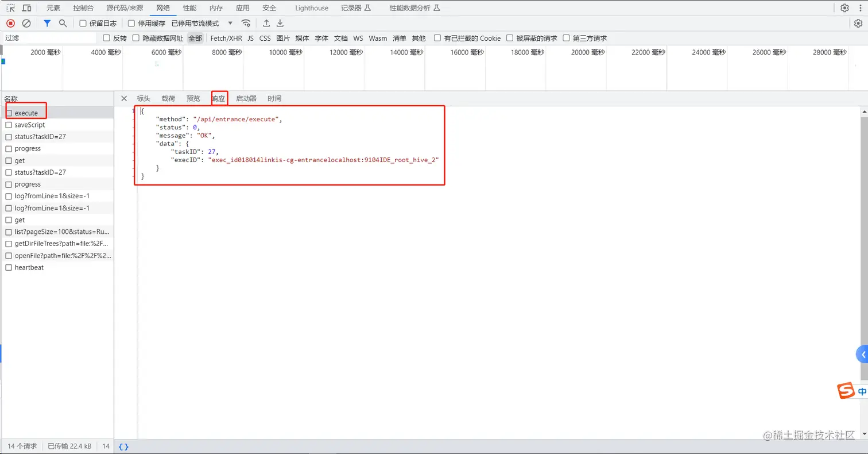Switch to the Sources panel tab

click(x=125, y=8)
